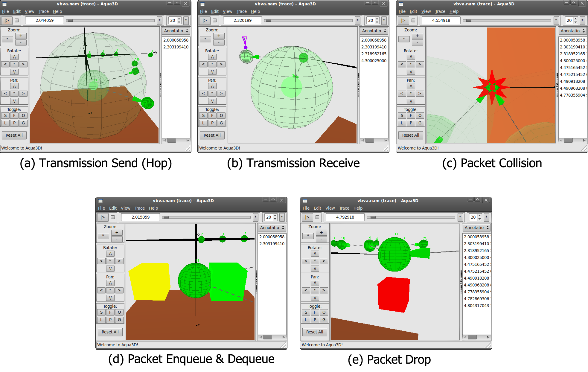
Task: Zoom out with the minus button in the 2.015059 window
Action: tap(117, 239)
